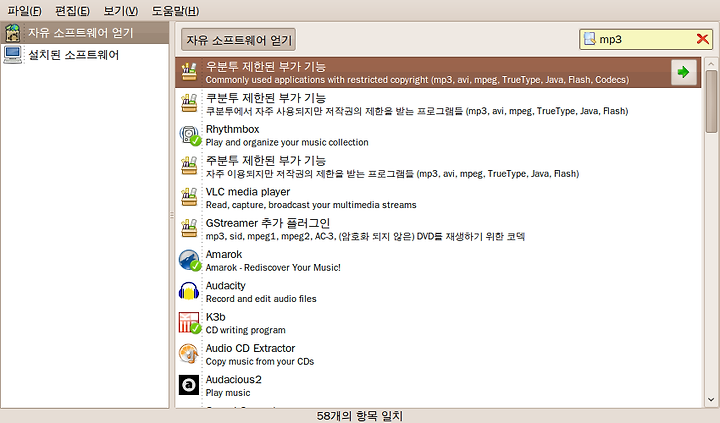Click 'Record and edit audio files' description
Screen dimensions: 720x423
(261, 299)
